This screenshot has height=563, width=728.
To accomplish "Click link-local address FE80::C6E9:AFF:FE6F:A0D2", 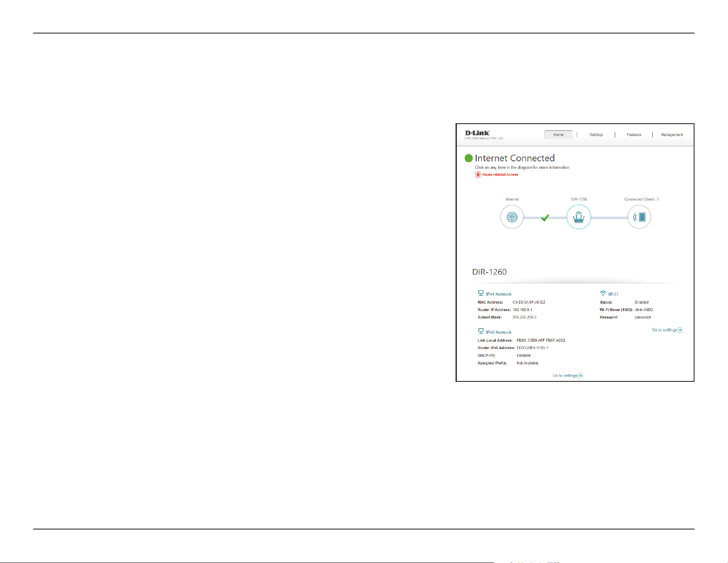I will click(x=541, y=340).
